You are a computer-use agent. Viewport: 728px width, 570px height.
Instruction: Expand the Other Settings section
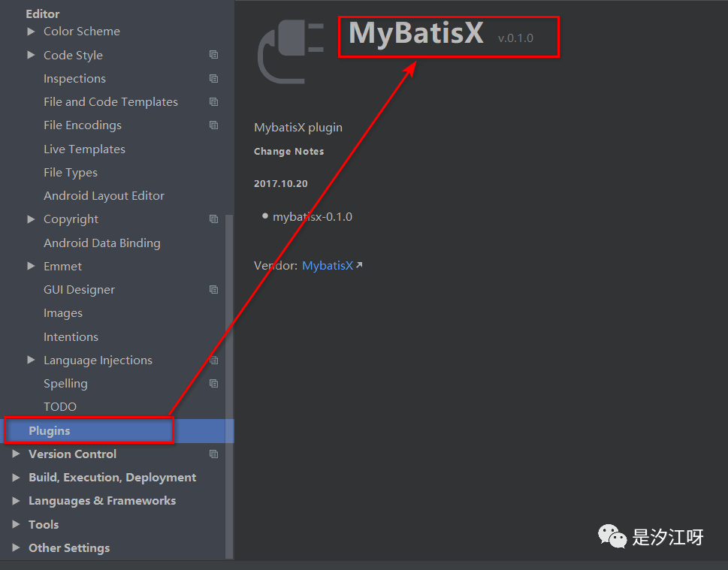(x=16, y=547)
